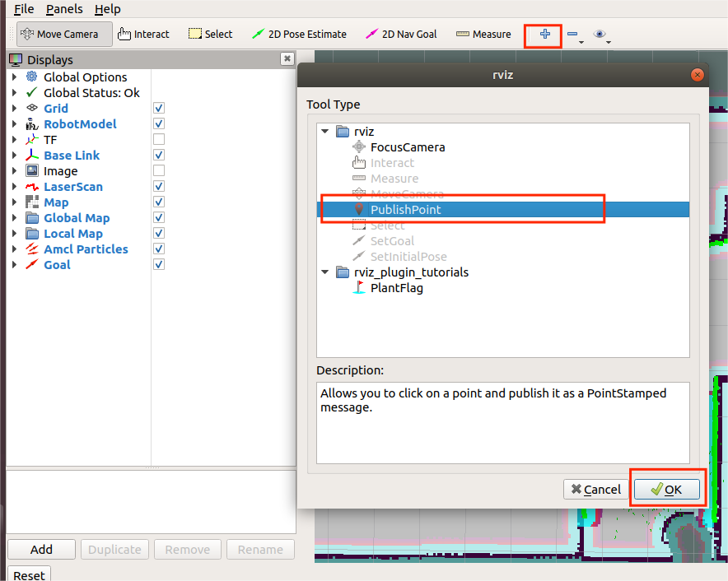Uncheck the Grid display checkbox
Image resolution: width=728 pixels, height=581 pixels.
coord(159,109)
